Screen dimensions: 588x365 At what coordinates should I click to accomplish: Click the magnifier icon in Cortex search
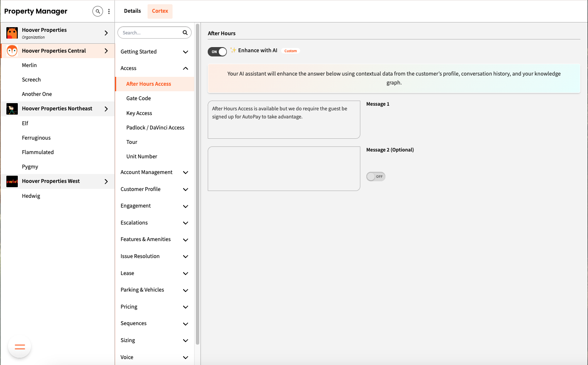click(185, 33)
